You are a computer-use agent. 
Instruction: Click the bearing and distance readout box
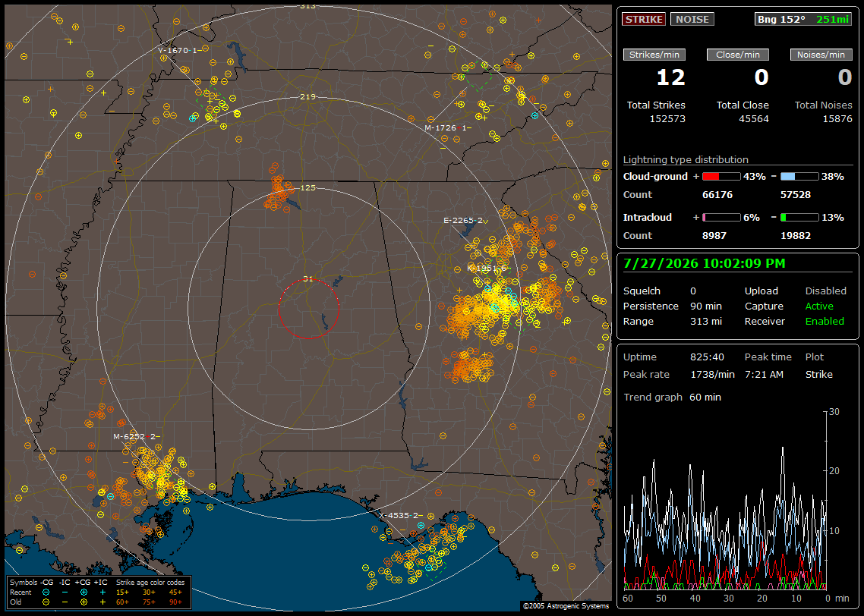803,19
